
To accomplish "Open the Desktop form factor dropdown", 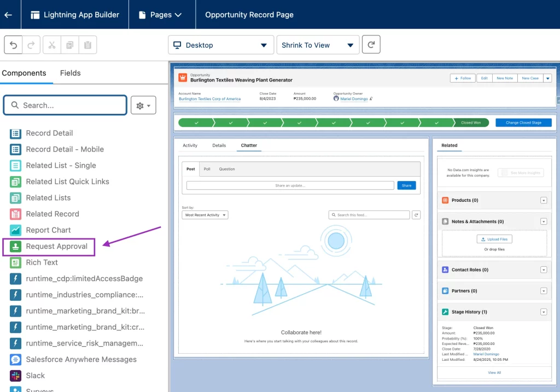I will click(221, 45).
